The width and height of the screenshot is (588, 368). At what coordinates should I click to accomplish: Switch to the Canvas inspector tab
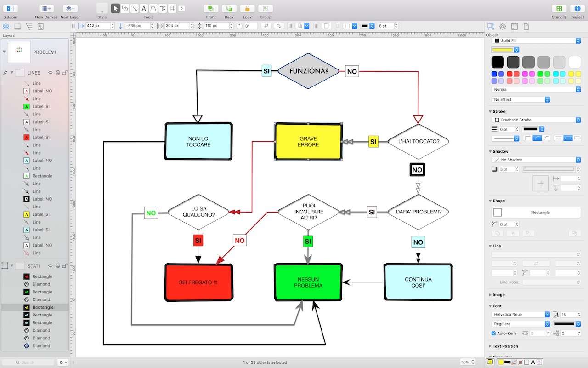514,27
